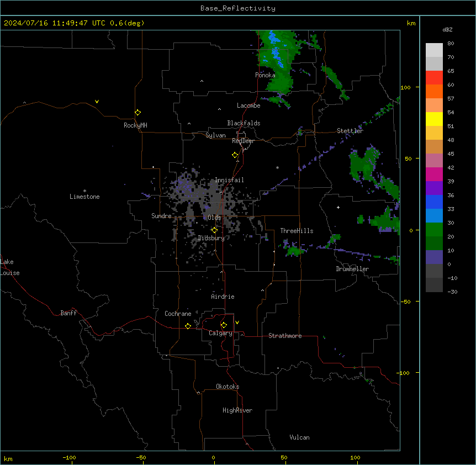Click the white asterisk marker east of RedDeer
Screen dimensions: 476x465
[277, 167]
